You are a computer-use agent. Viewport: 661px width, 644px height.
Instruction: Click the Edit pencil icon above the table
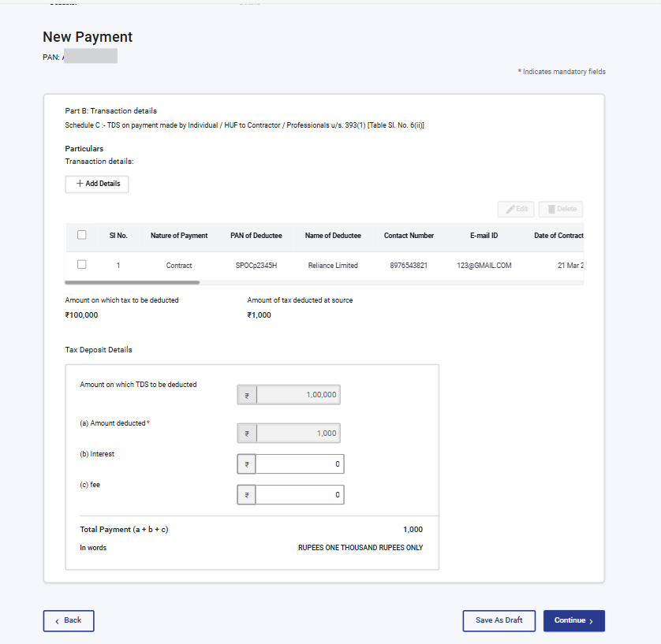511,209
